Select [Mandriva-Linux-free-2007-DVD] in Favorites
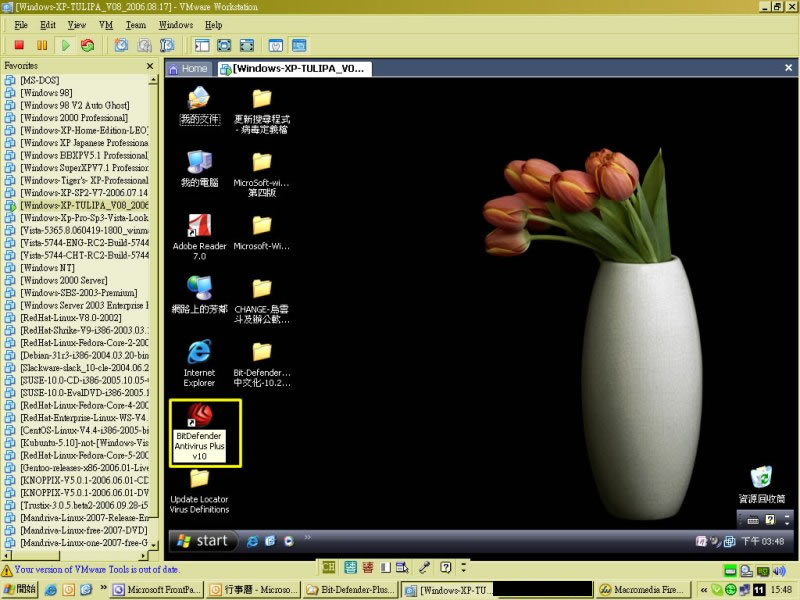 pyautogui.click(x=84, y=531)
